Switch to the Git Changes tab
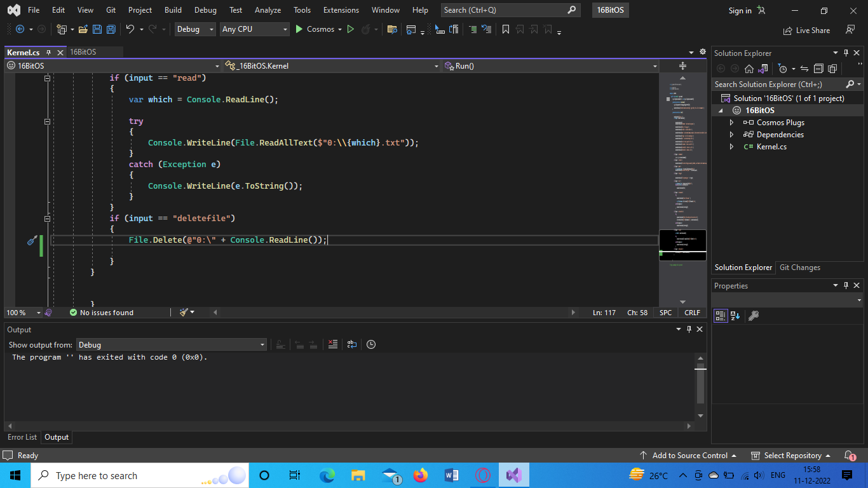The image size is (868, 488). (x=800, y=267)
